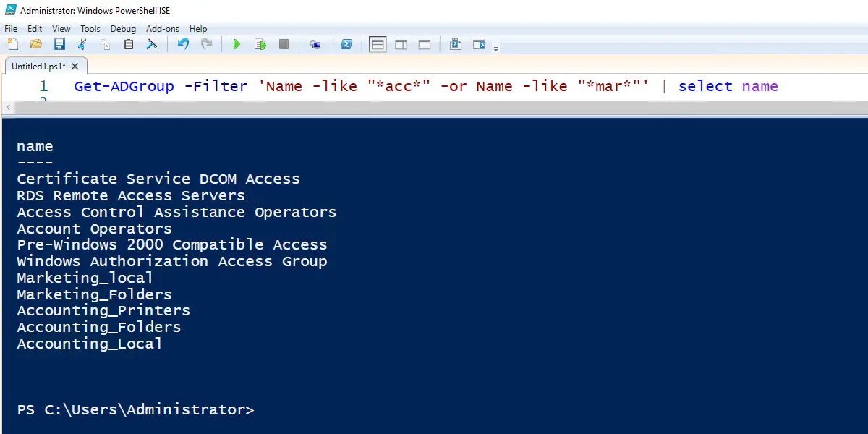Toggle the Show Script Pane Right layout
Screen dimensions: 868x434
[x=401, y=45]
